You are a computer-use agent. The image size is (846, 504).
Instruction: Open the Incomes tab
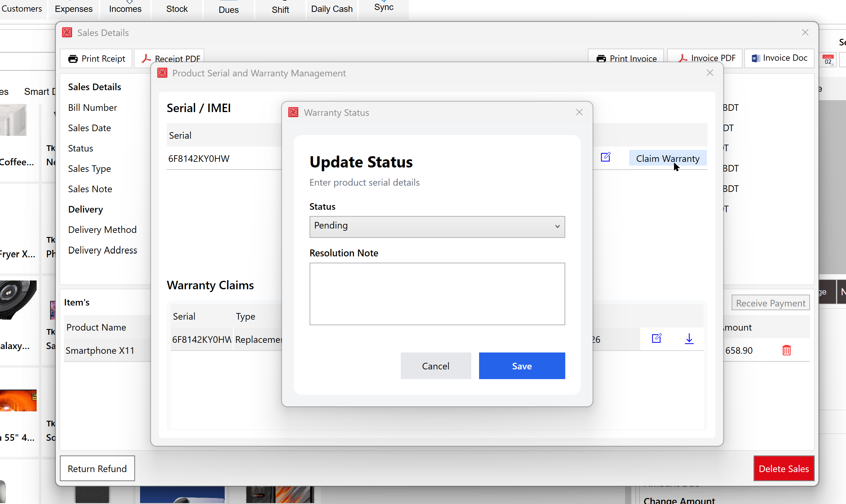pos(125,9)
